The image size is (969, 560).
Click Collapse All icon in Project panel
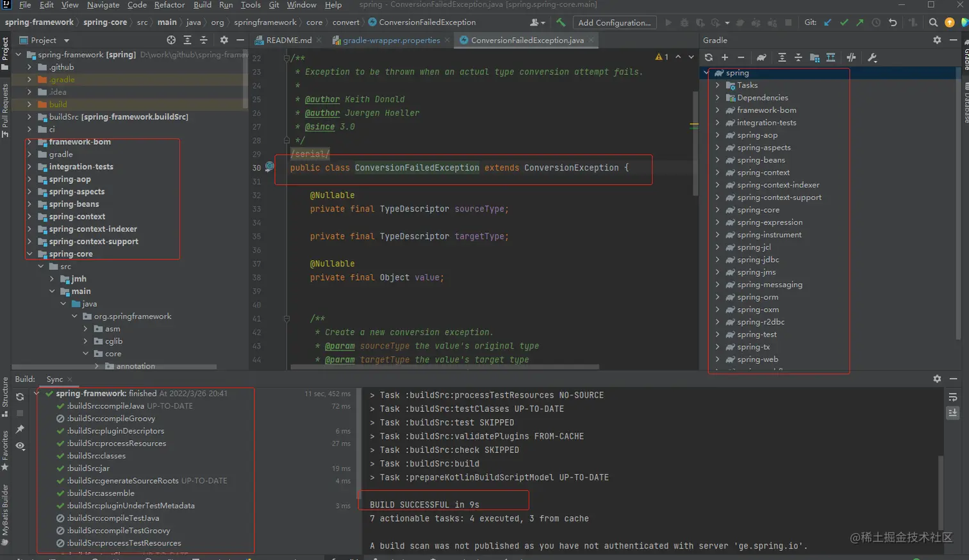pyautogui.click(x=204, y=40)
